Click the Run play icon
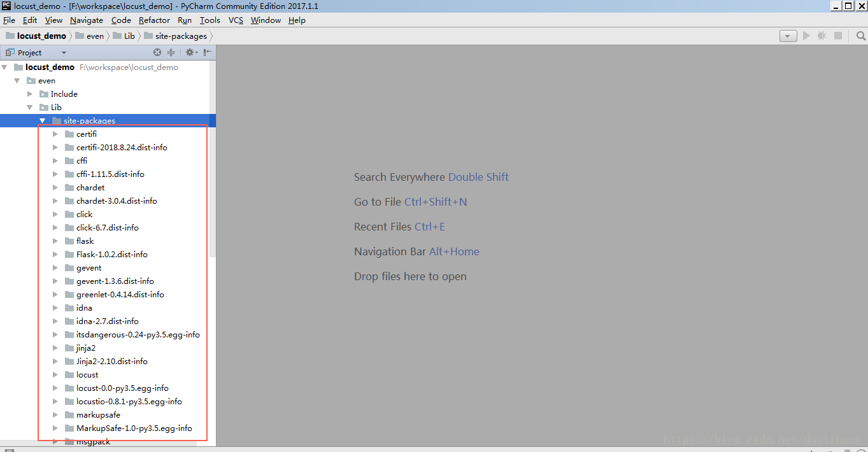 806,36
